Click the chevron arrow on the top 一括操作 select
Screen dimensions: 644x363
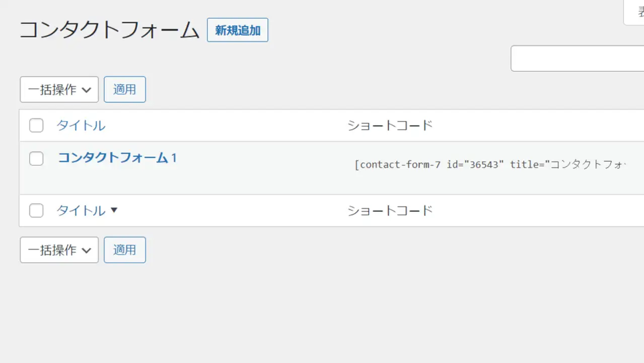pos(86,90)
